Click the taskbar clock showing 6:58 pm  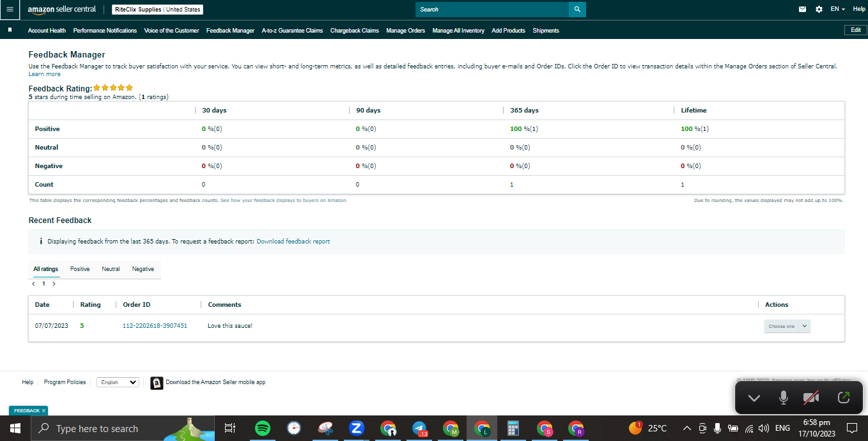click(x=816, y=428)
